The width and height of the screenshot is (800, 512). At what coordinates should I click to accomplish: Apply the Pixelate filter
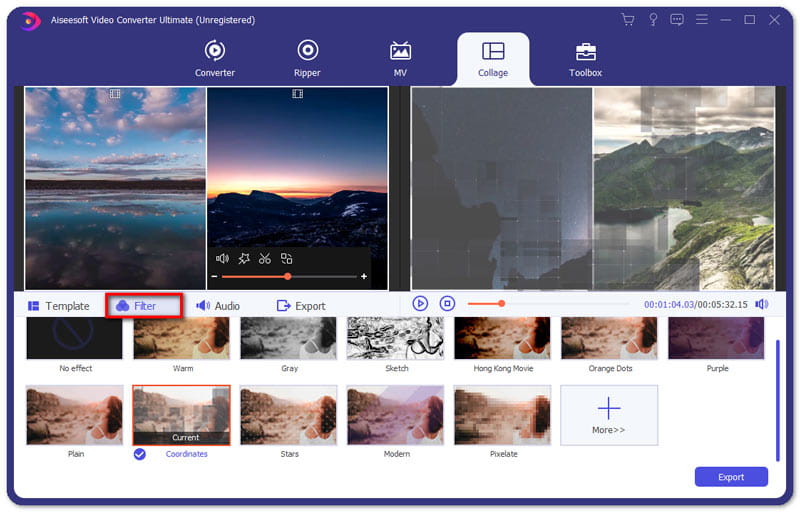pos(503,415)
